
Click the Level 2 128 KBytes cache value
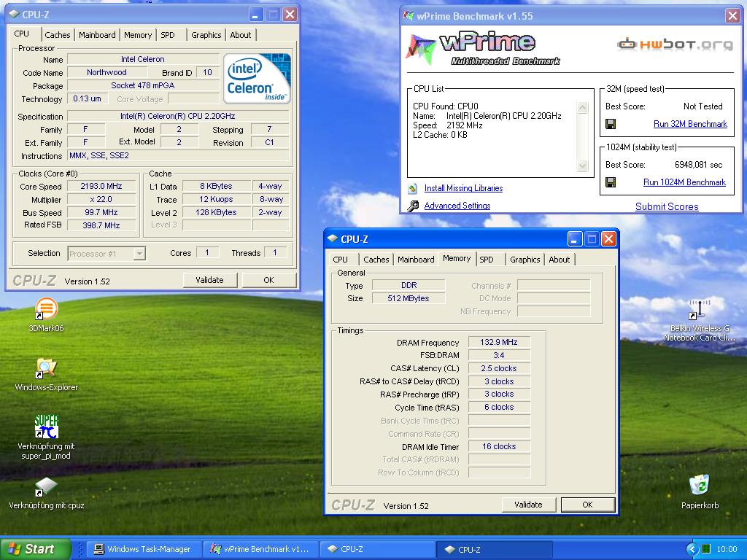(216, 212)
